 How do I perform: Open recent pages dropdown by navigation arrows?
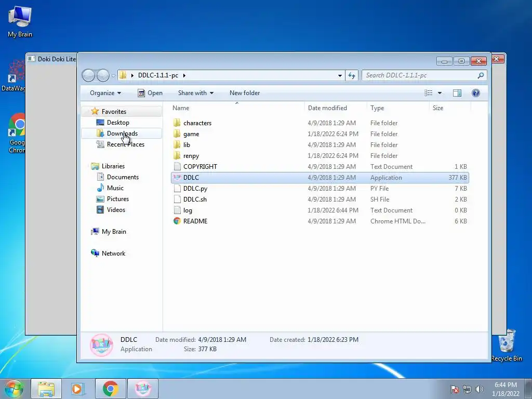coord(113,76)
